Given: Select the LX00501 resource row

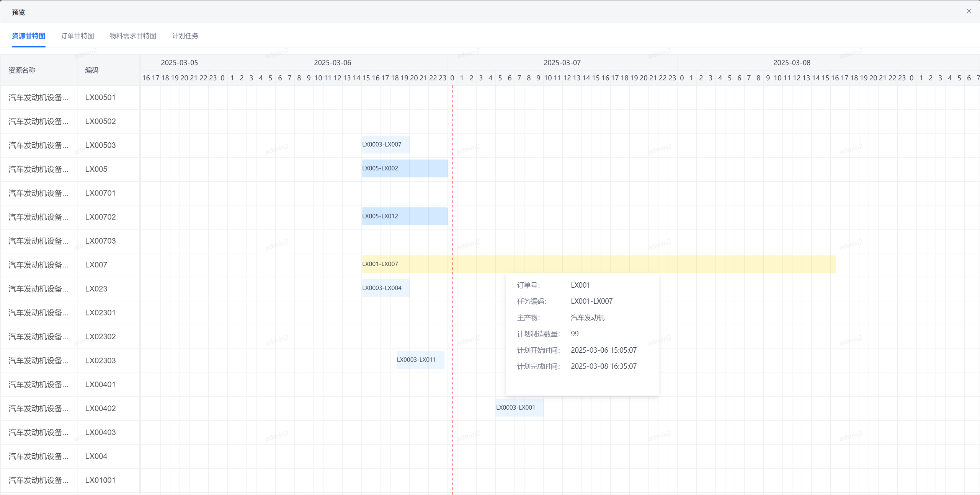Looking at the screenshot, I should pos(100,98).
